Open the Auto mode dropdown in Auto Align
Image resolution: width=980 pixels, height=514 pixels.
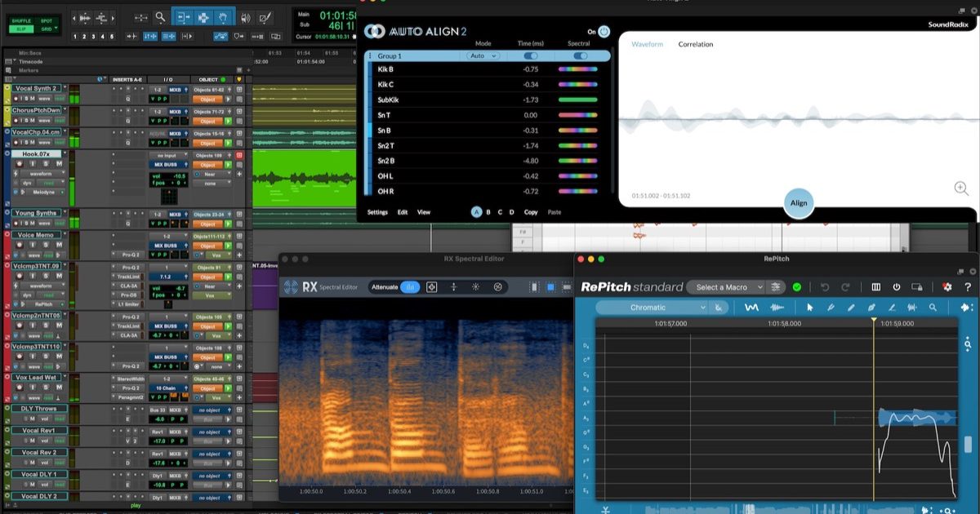tap(483, 56)
